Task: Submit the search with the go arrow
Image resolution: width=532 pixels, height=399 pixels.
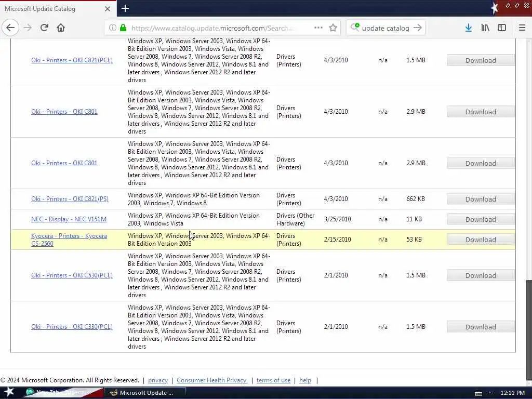Action: tap(418, 28)
